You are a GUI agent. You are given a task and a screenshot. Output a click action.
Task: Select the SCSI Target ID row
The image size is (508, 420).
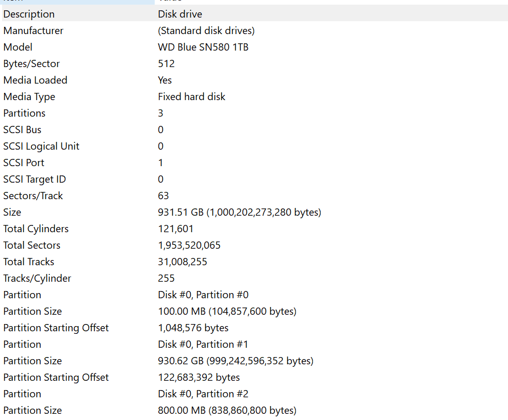pos(35,179)
